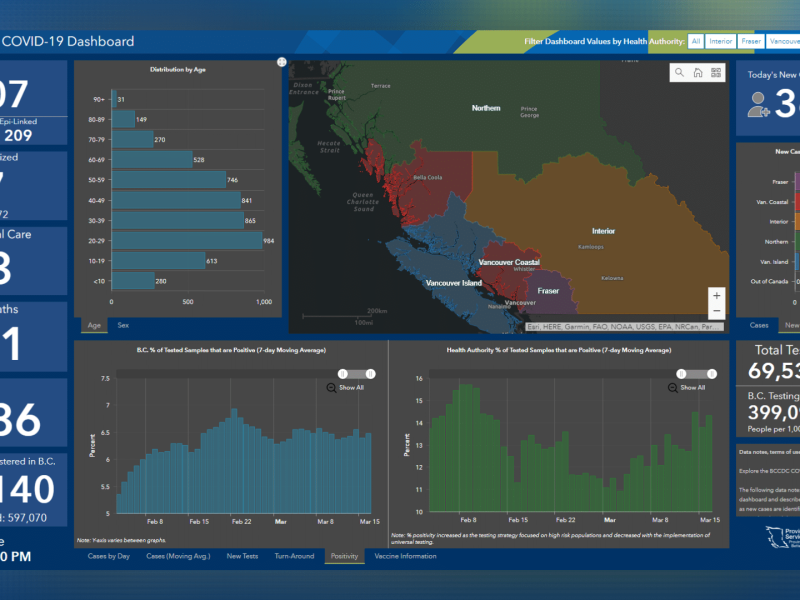Select the New Tests tab
The width and height of the screenshot is (800, 600).
(x=244, y=555)
